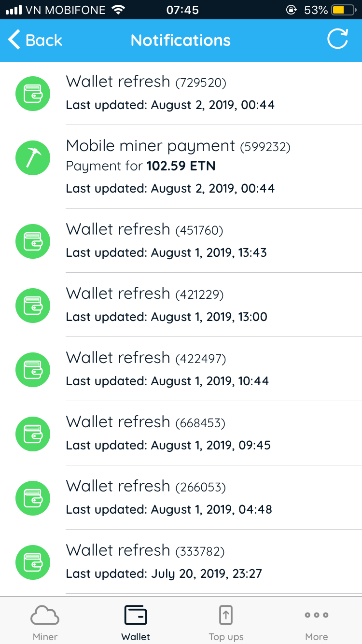Tap wallet icon for refresh 421229
362x644 pixels.
coord(33,305)
